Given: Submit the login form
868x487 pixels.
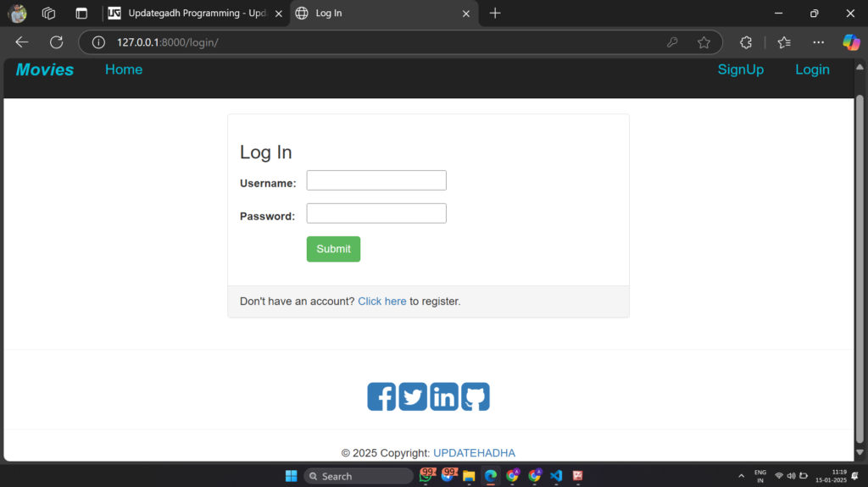Looking at the screenshot, I should [333, 249].
